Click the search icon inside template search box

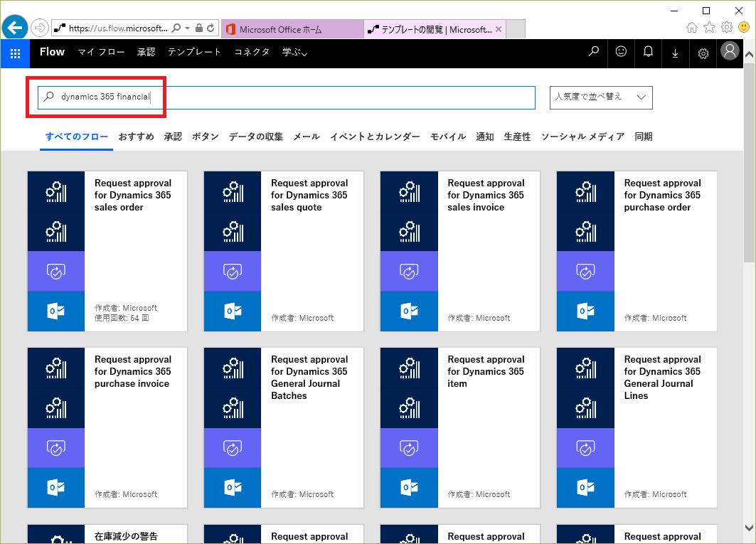coord(48,97)
